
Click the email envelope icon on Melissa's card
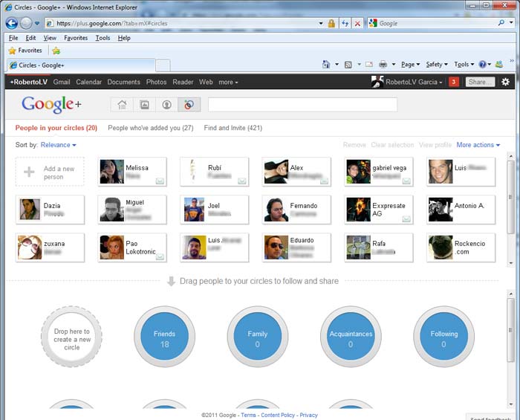pos(160,181)
